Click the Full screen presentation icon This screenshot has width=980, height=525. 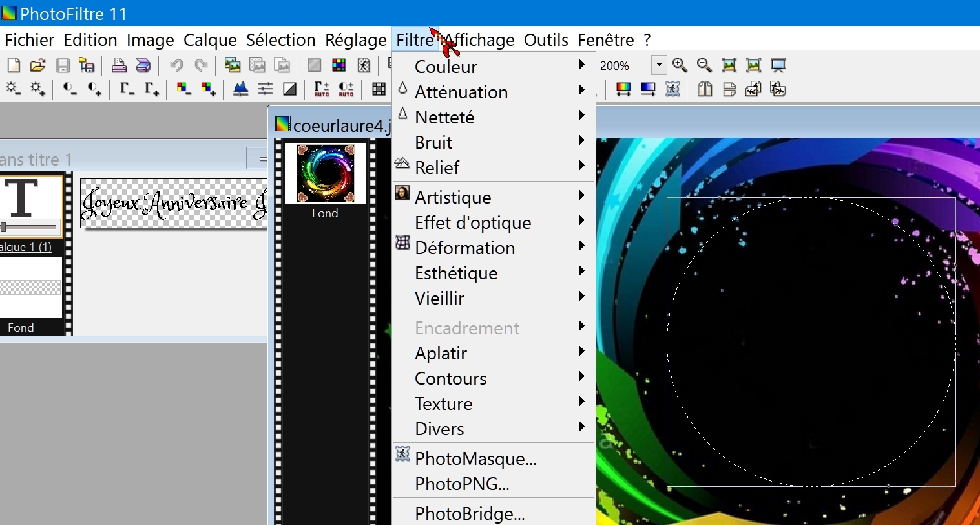pyautogui.click(x=778, y=65)
